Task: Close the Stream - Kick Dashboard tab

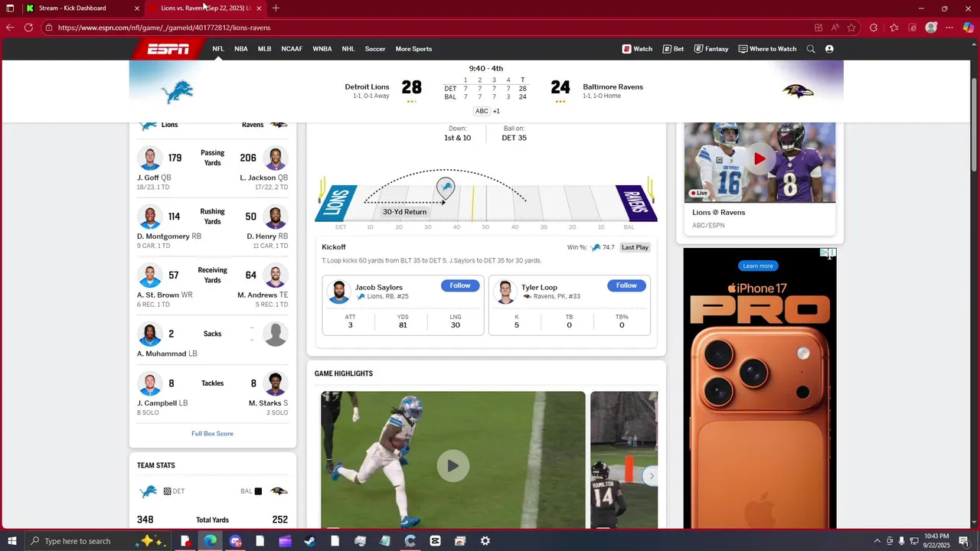Action: [x=137, y=8]
